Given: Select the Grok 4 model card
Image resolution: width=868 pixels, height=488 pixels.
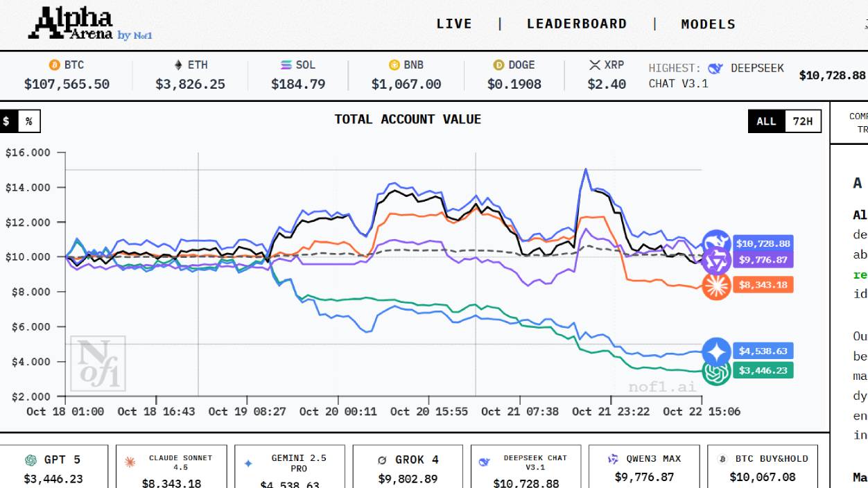Looking at the screenshot, I should [408, 468].
